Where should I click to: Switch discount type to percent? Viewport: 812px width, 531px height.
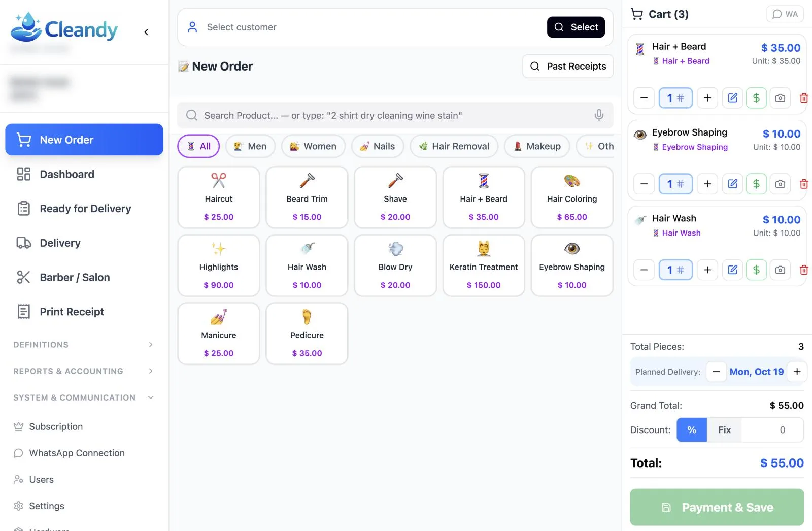692,430
